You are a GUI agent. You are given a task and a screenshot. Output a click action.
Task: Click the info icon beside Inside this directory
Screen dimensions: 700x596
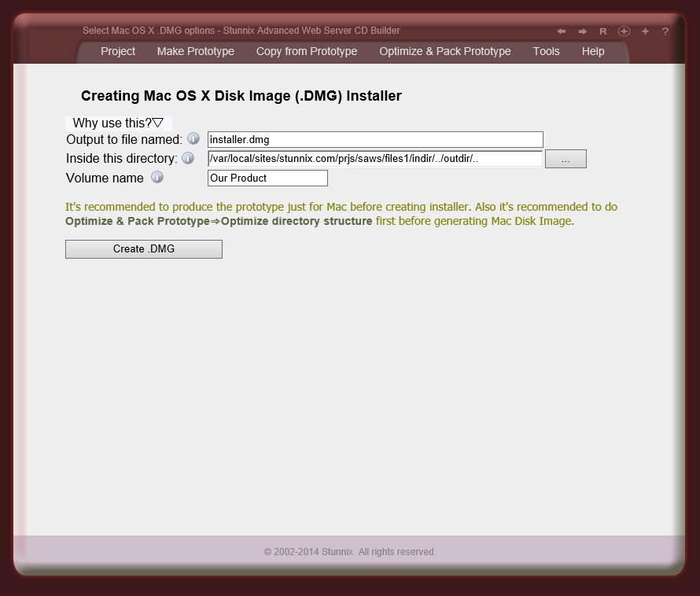coord(188,157)
